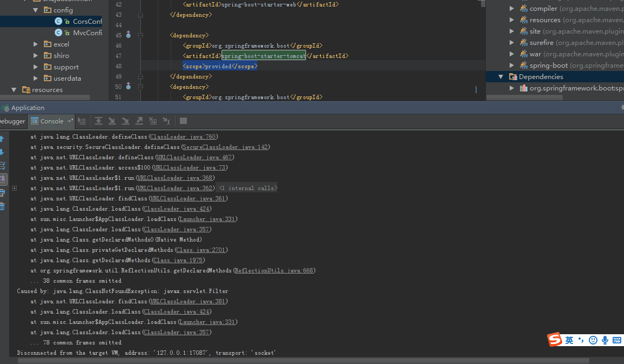
Task: Toggle Soft-Wrap in console sidebar
Action: (x=2, y=166)
